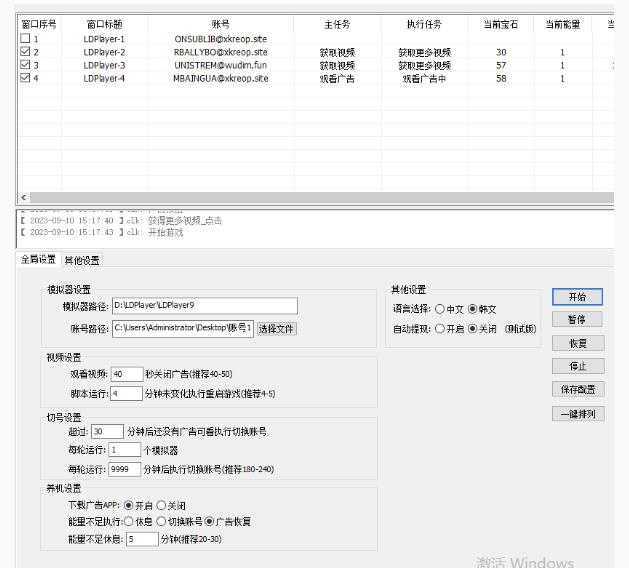629x568 pixels.
Task: Click the left arrow of the table's horizontal scrollbar
Action: pyautogui.click(x=25, y=198)
